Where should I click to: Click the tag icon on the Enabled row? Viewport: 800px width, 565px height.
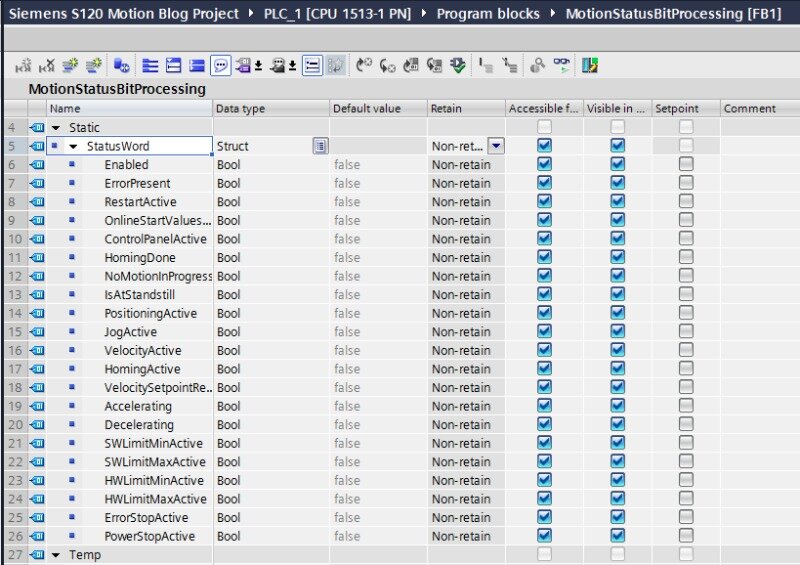click(38, 165)
